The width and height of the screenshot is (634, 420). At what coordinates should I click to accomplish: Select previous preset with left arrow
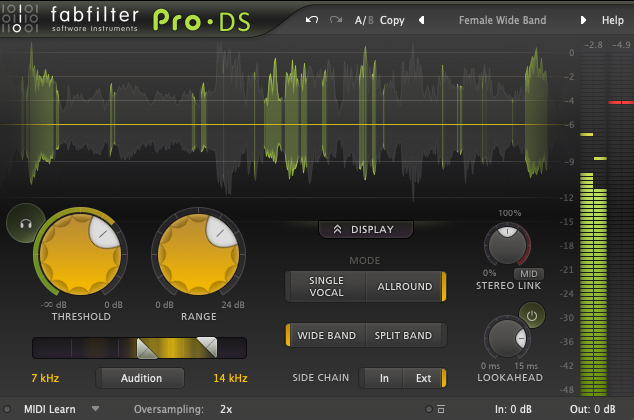pyautogui.click(x=421, y=20)
